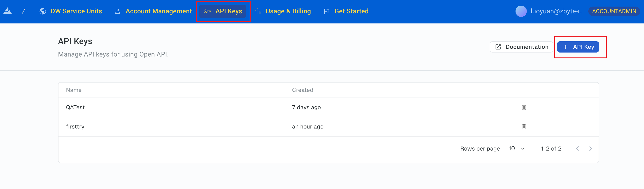The image size is (644, 189).
Task: Open the Account Management tab
Action: tap(153, 11)
